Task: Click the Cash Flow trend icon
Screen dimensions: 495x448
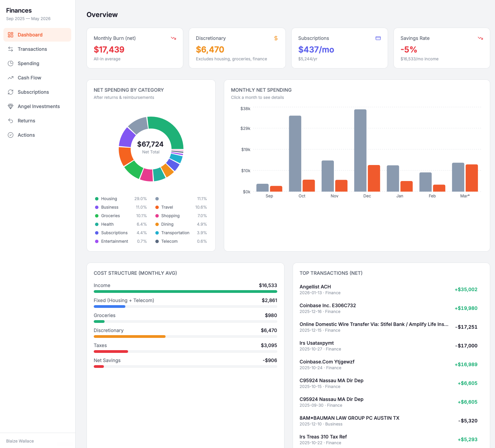Action: 11,78
